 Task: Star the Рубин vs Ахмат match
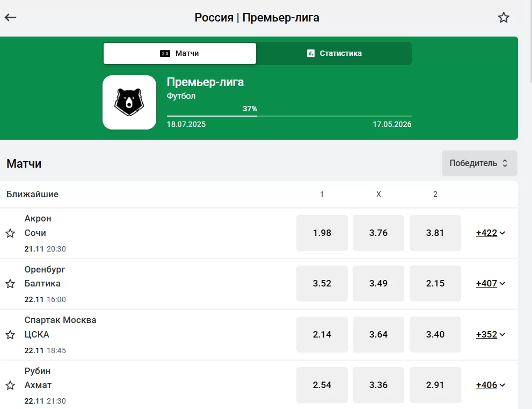[10, 385]
